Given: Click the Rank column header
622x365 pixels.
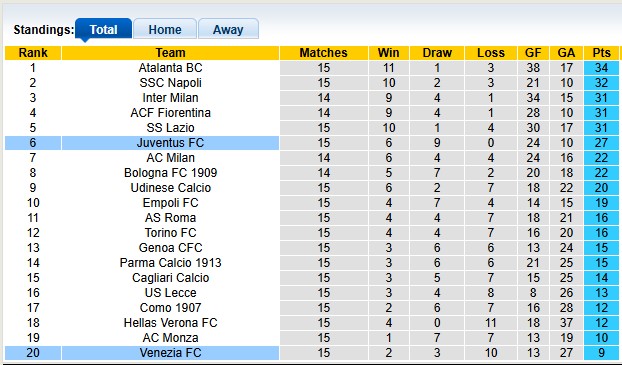Looking at the screenshot, I should [x=33, y=53].
